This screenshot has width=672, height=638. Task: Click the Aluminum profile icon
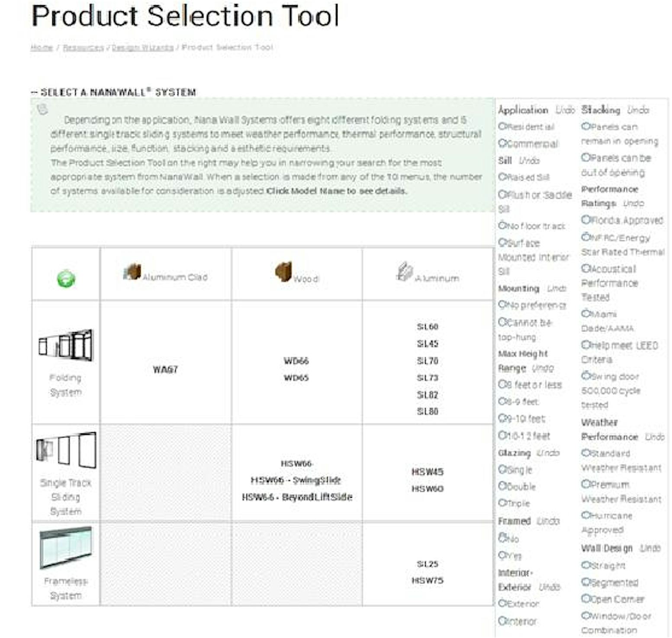[x=404, y=272]
